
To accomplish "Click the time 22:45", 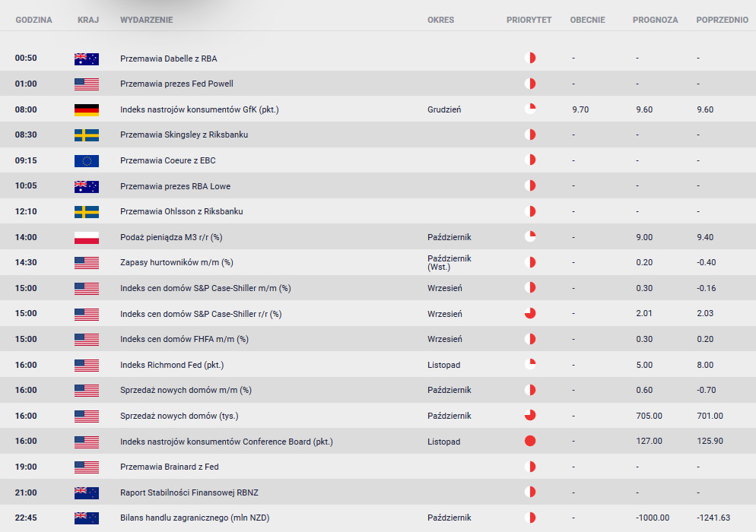I will click(26, 518).
